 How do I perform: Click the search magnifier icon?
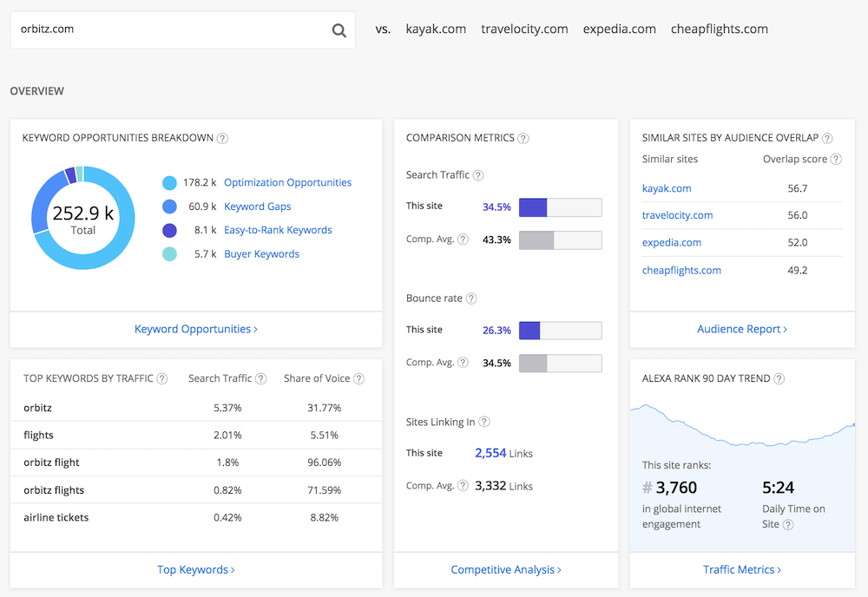(x=339, y=30)
